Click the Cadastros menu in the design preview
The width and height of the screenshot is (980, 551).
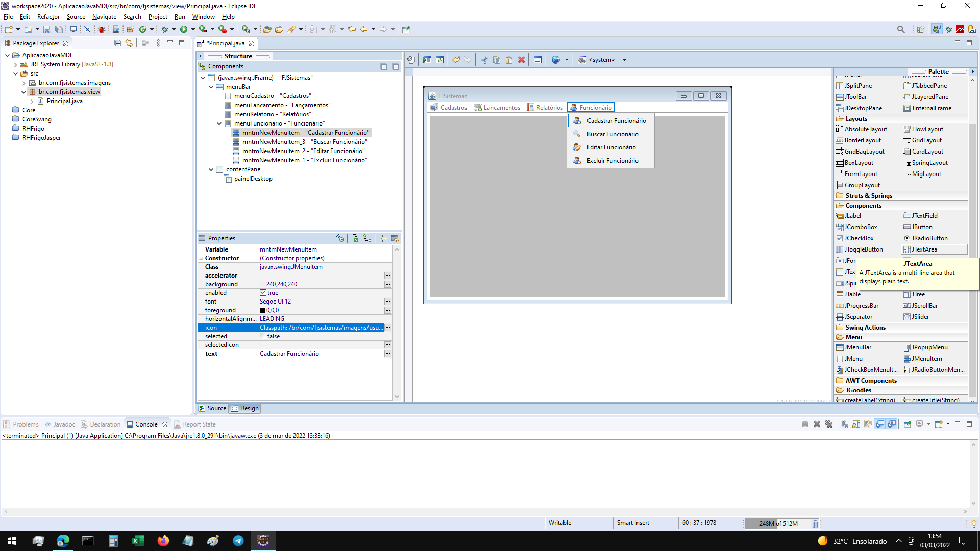pos(449,108)
